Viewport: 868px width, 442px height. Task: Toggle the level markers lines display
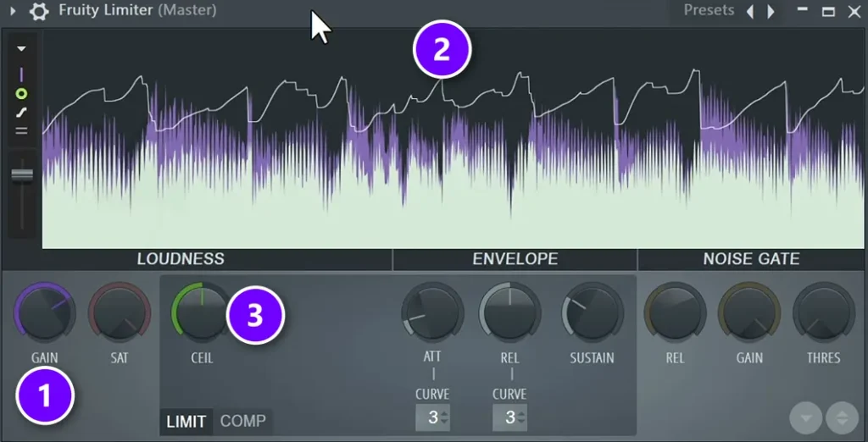21,131
